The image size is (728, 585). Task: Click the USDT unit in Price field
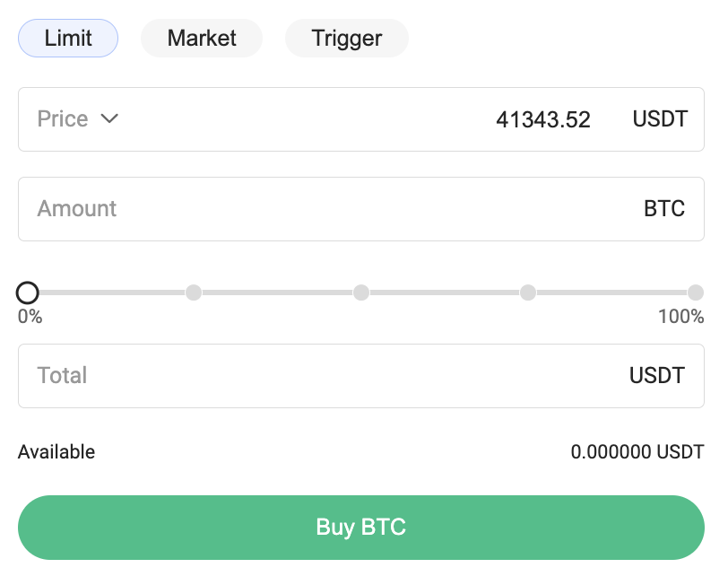660,119
